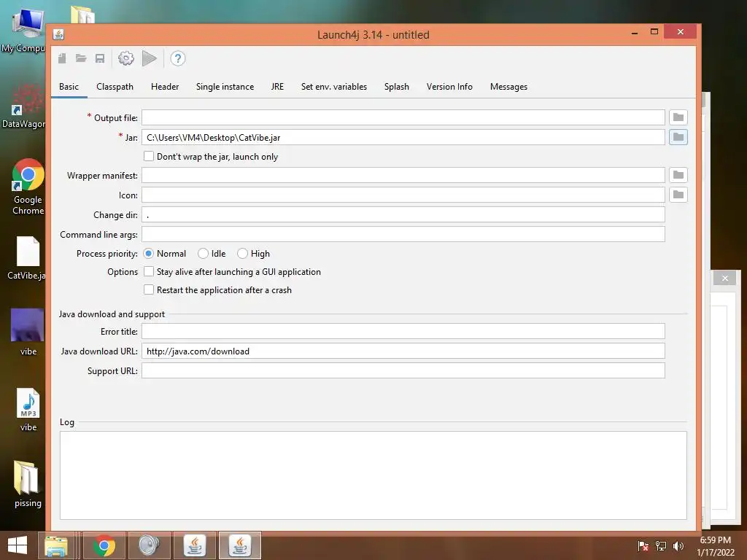This screenshot has height=560, width=747.
Task: Open File Explorer from taskbar
Action: click(x=56, y=545)
